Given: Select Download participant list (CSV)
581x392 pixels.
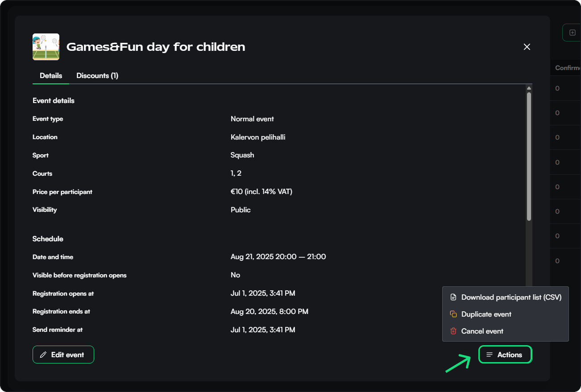Looking at the screenshot, I should pos(511,297).
